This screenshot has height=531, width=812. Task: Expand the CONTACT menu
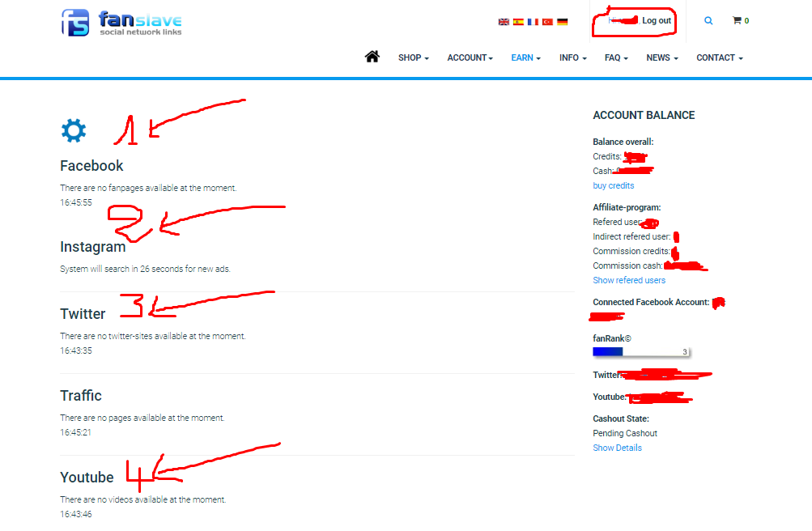pyautogui.click(x=719, y=58)
